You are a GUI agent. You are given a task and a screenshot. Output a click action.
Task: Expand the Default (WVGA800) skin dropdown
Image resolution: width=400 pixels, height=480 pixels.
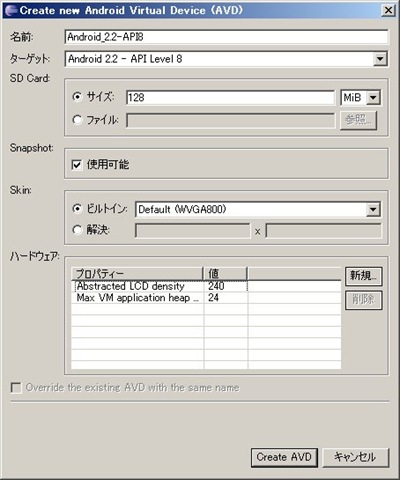click(373, 209)
